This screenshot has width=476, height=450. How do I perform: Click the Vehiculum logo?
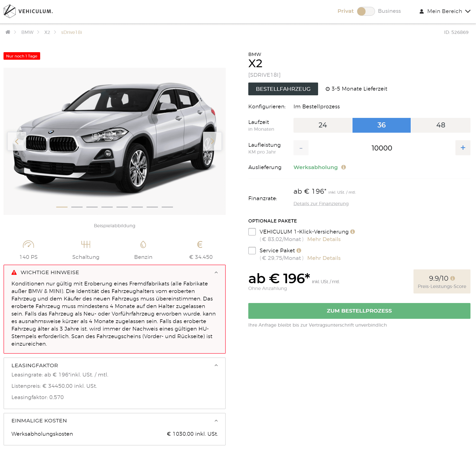28,11
